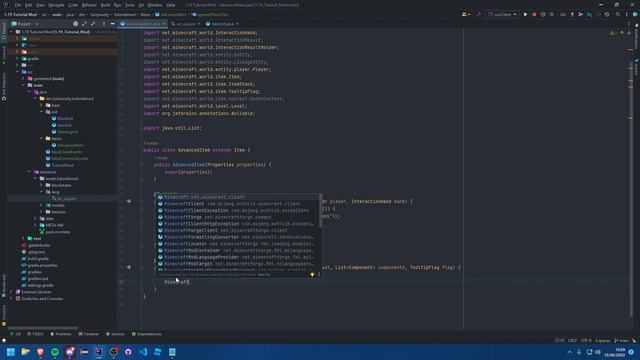Screen dimensions: 640x360
Task: Collapse the lang folder in tree
Action: coord(41,192)
